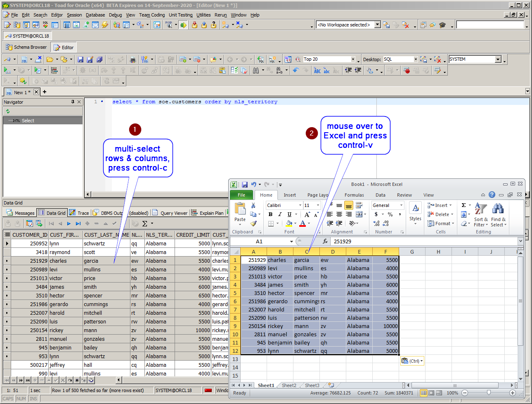Image resolution: width=532 pixels, height=404 pixels.
Task: Toggle Italic formatting in Excel
Action: coord(280,214)
